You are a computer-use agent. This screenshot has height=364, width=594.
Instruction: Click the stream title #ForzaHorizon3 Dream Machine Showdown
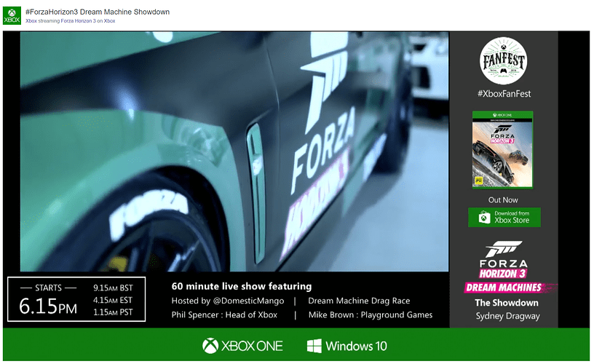98,12
